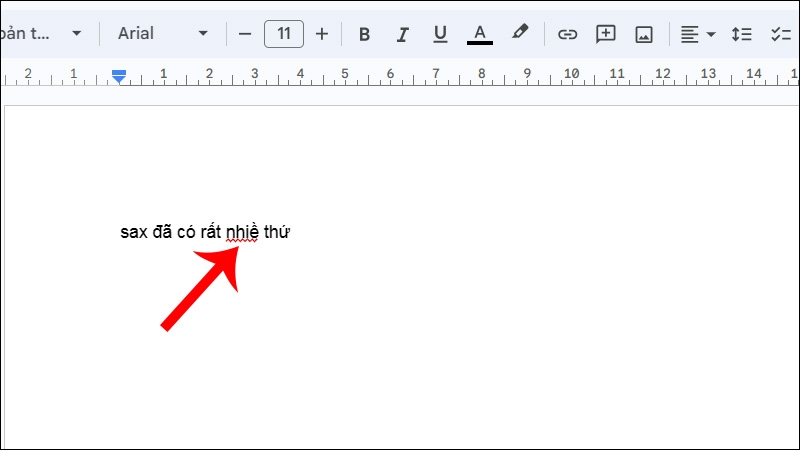Image resolution: width=800 pixels, height=450 pixels.
Task: Decrease font size with minus button
Action: pos(245,34)
